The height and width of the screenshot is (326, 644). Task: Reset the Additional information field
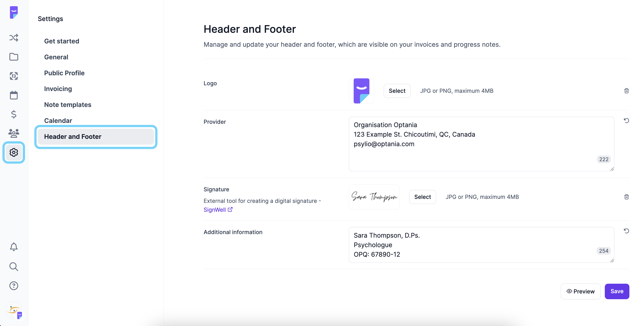pos(626,231)
